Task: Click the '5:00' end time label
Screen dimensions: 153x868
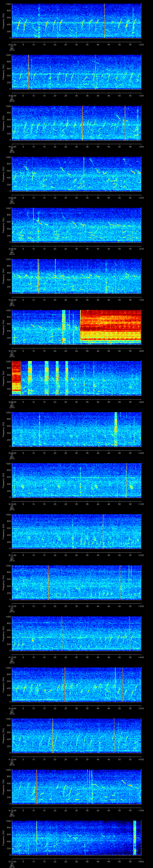Action: point(141,197)
